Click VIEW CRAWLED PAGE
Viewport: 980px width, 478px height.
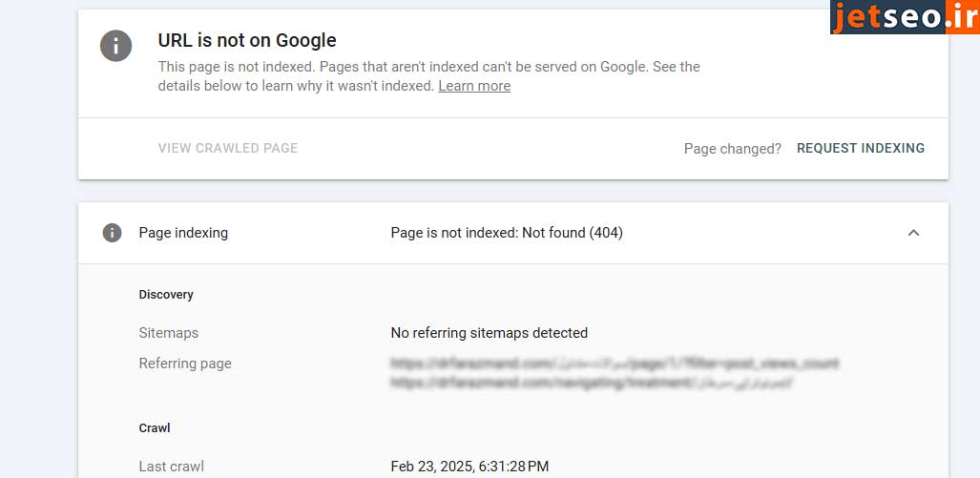[x=228, y=148]
